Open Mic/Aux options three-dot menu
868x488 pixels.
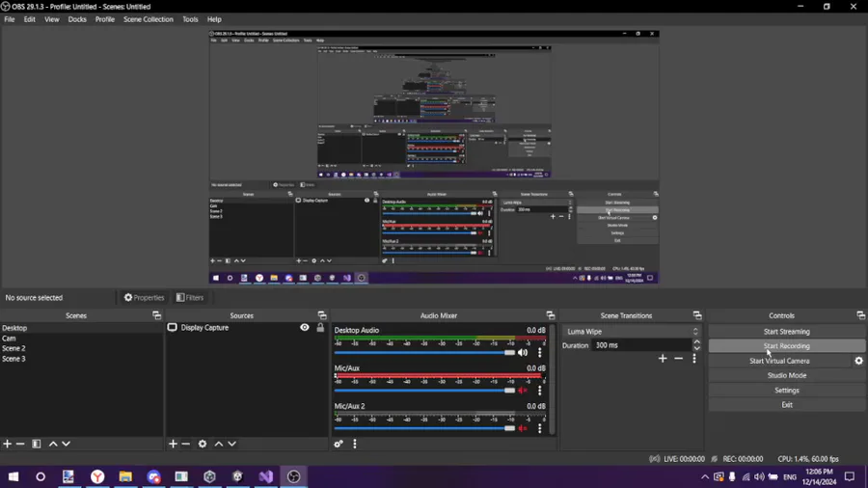tap(540, 391)
